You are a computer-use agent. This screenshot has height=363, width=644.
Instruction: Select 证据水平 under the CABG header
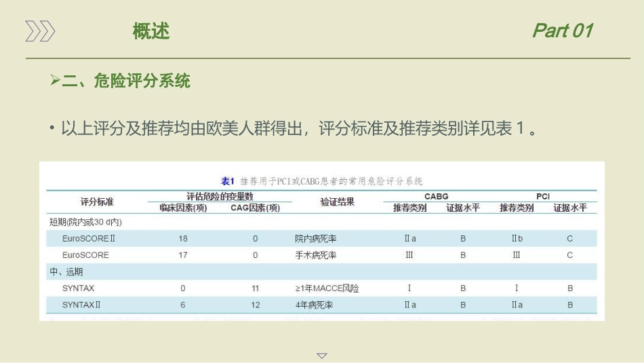click(x=463, y=208)
